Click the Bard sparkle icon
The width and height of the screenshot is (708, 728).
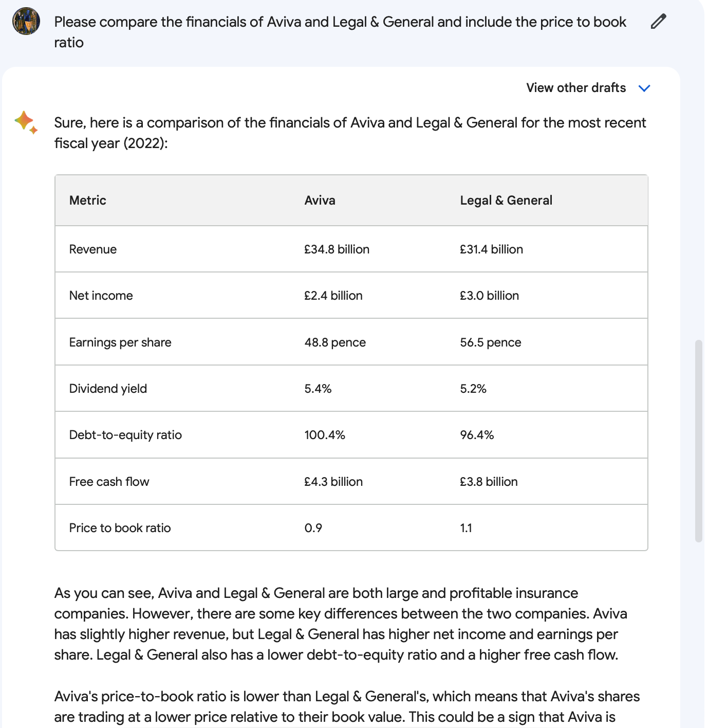pyautogui.click(x=26, y=122)
